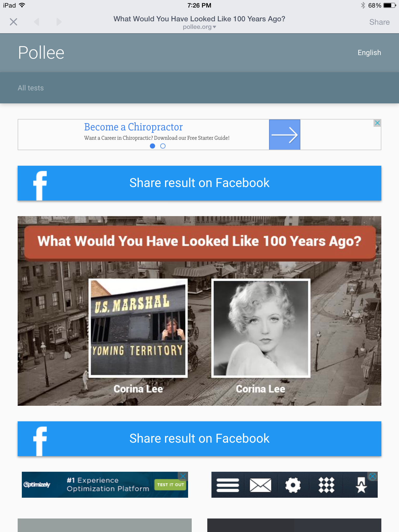This screenshot has height=532, width=399.
Task: Tap the gear settings icon
Action: [293, 485]
